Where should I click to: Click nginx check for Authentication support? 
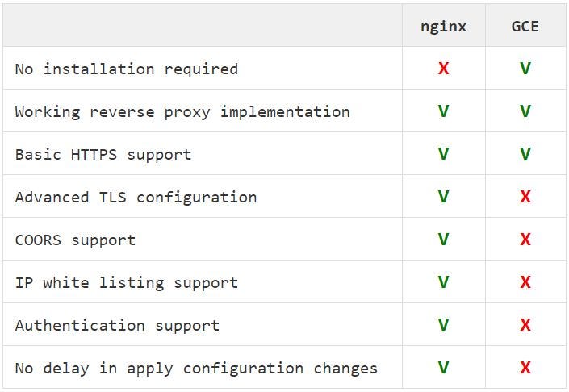(443, 325)
